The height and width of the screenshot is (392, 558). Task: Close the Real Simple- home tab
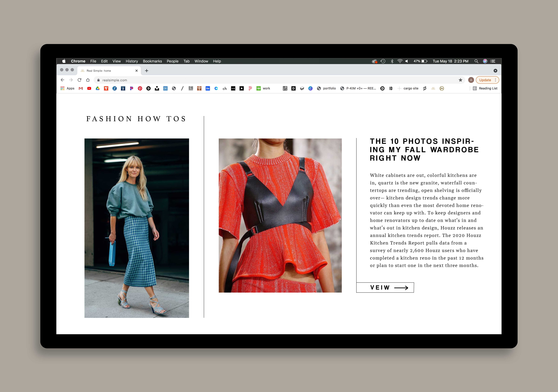(x=137, y=71)
